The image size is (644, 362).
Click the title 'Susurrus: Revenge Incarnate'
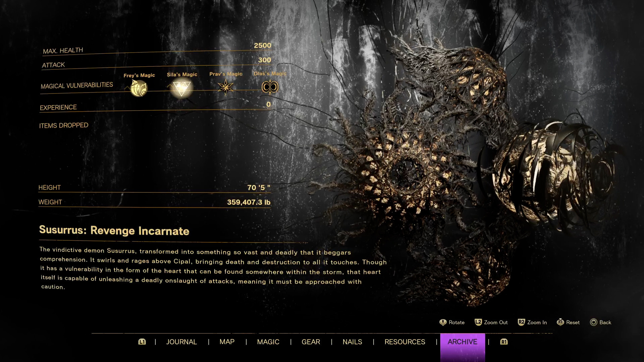click(x=114, y=231)
